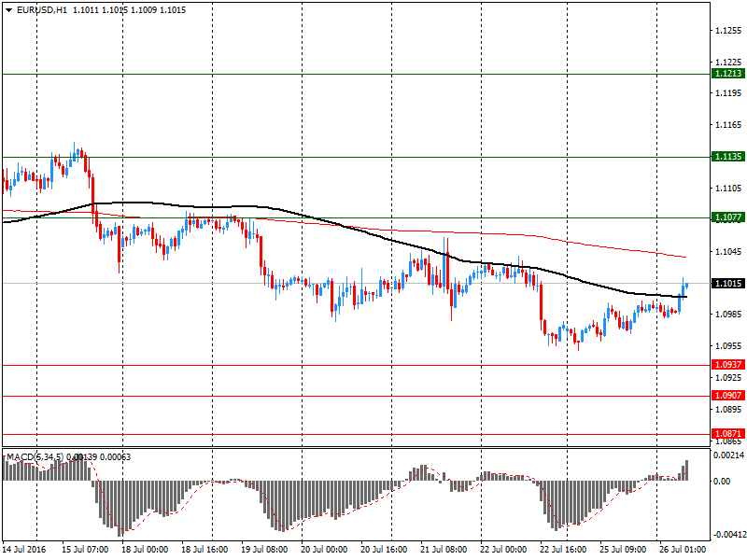The image size is (747, 560).
Task: Click the MACD zero level 0.00 label
Action: pyautogui.click(x=722, y=481)
